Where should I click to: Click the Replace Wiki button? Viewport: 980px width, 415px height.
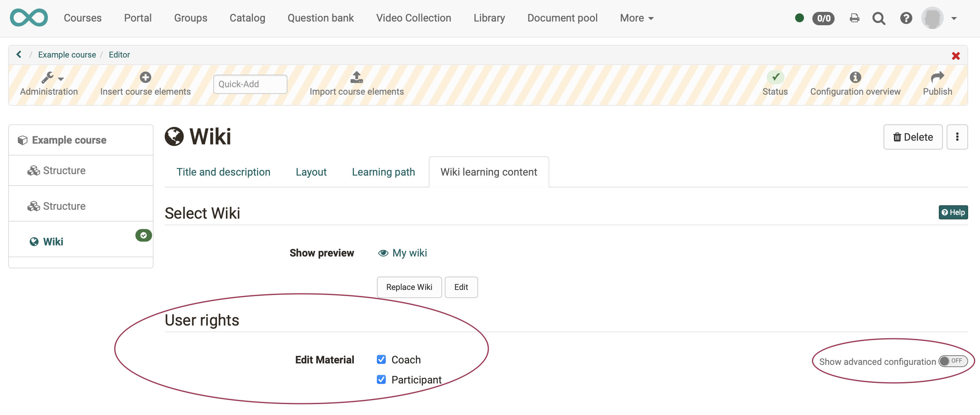409,287
